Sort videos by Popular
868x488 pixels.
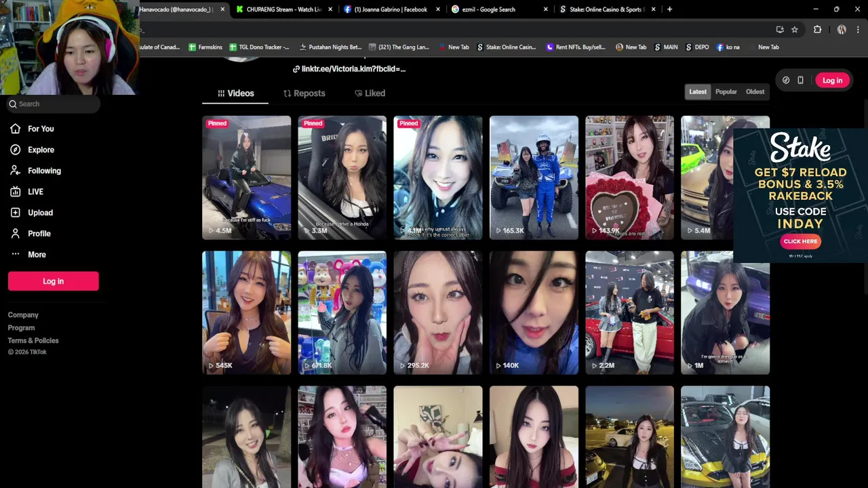pyautogui.click(x=726, y=91)
